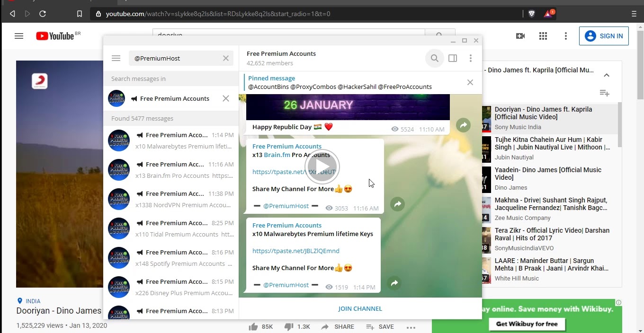The width and height of the screenshot is (644, 333).
Task: Dislike the Dooriyan video
Action: (x=297, y=326)
